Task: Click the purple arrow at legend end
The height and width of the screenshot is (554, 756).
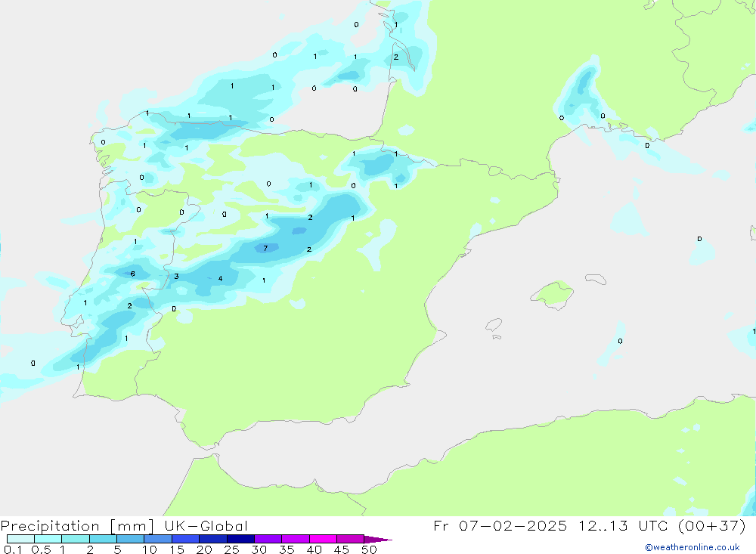Action: [x=378, y=540]
